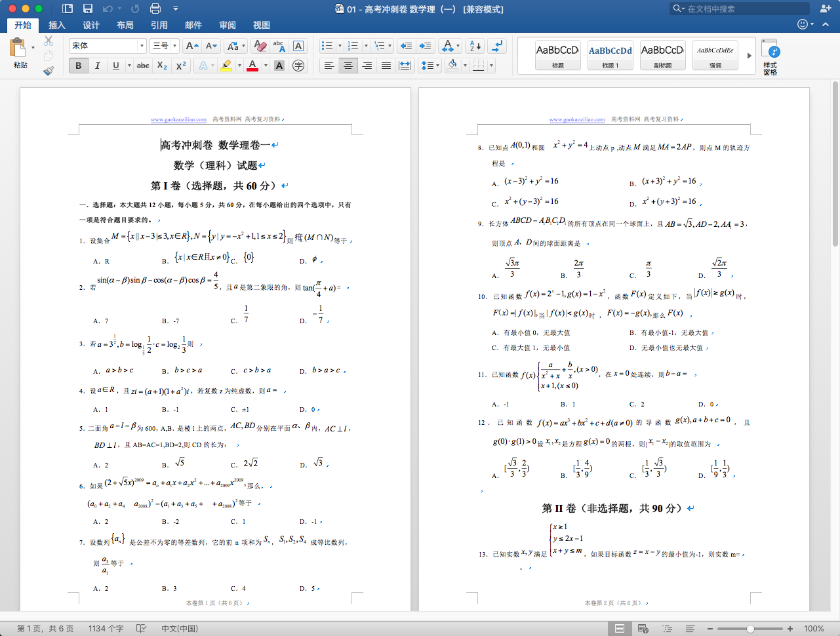Screen dimensions: 840x636
Task: Increase the paragraph indent
Action: pos(426,46)
